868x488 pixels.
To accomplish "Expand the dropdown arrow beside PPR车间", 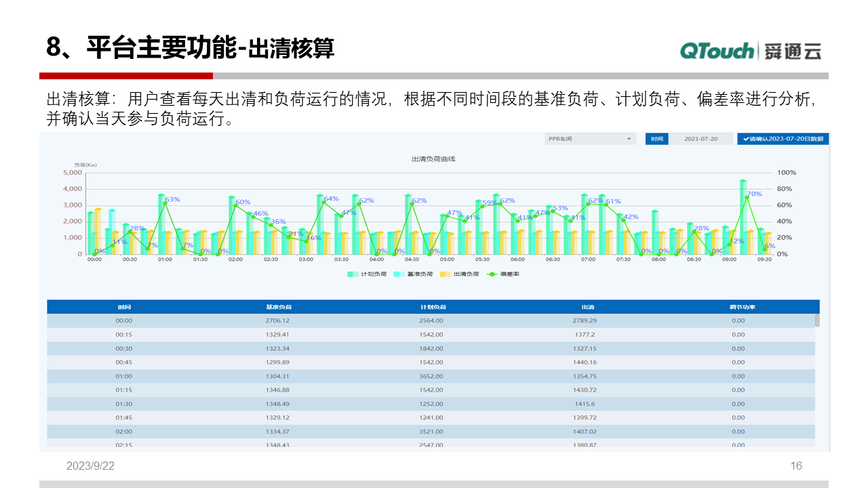I will pos(629,139).
